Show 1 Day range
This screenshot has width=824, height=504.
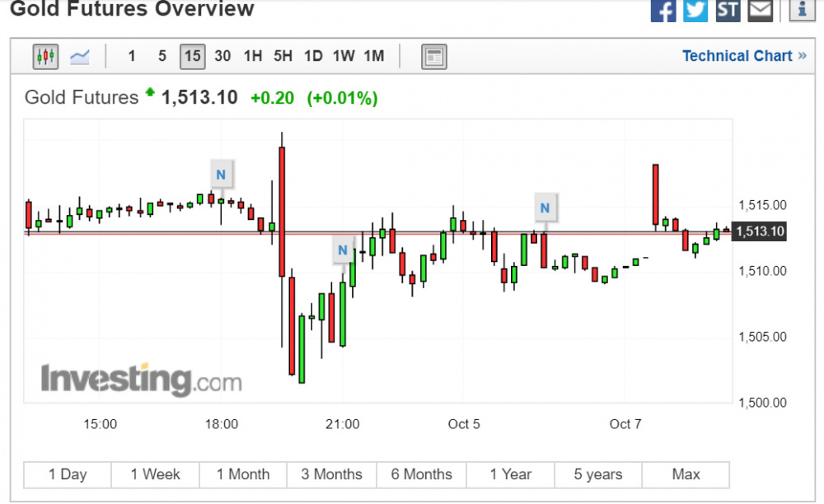68,474
